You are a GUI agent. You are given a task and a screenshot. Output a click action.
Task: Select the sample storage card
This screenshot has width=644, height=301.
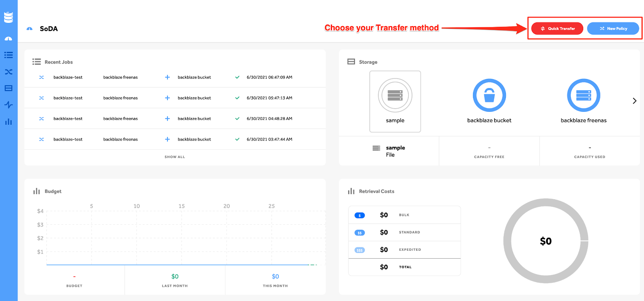tap(395, 101)
